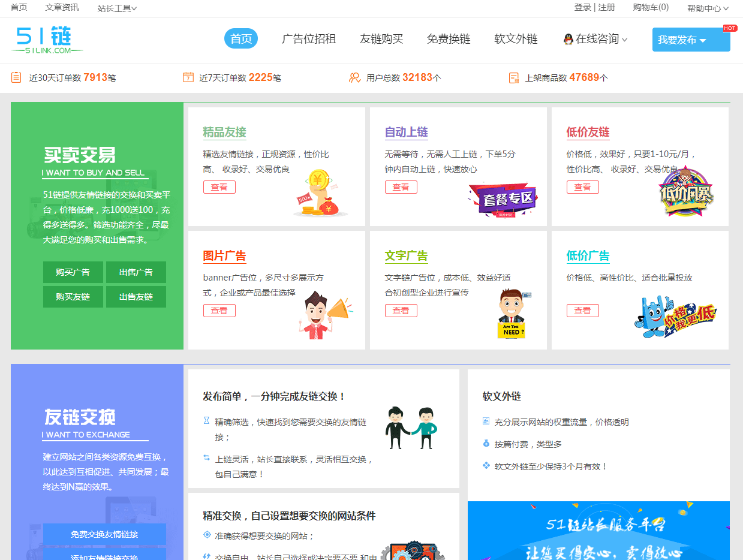The height and width of the screenshot is (560, 743).
Task: Open the 文章资讯 menu item
Action: coord(61,8)
